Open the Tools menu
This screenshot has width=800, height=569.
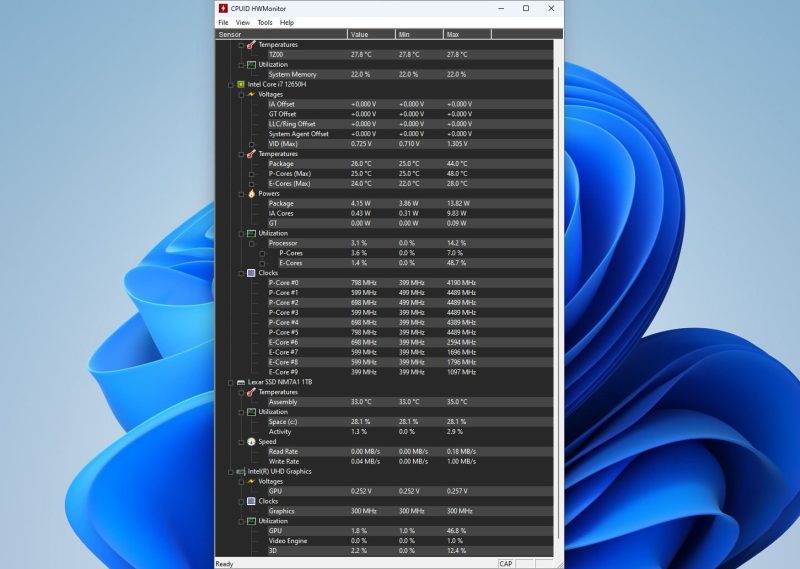pos(264,22)
